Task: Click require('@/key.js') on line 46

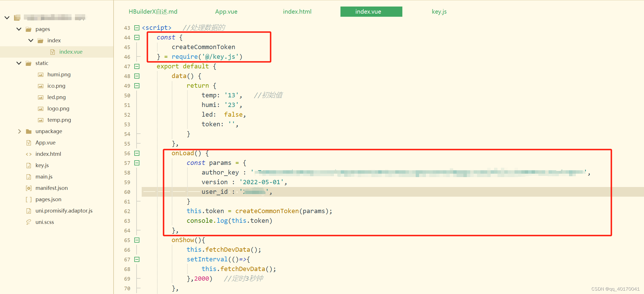Action: (207, 57)
